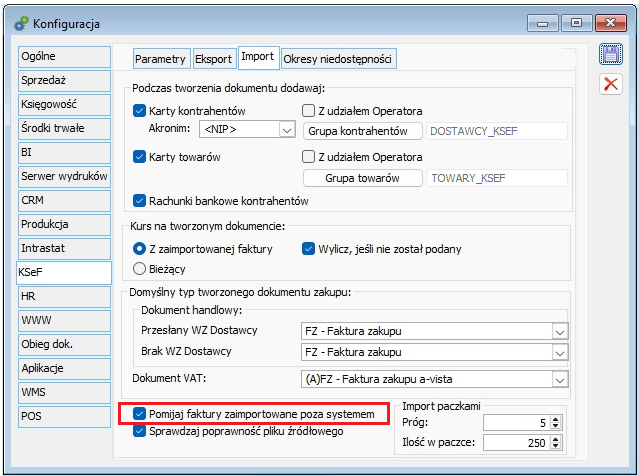Decrease Ilość w paczce with down arrow
The width and height of the screenshot is (639, 476).
coord(555,446)
